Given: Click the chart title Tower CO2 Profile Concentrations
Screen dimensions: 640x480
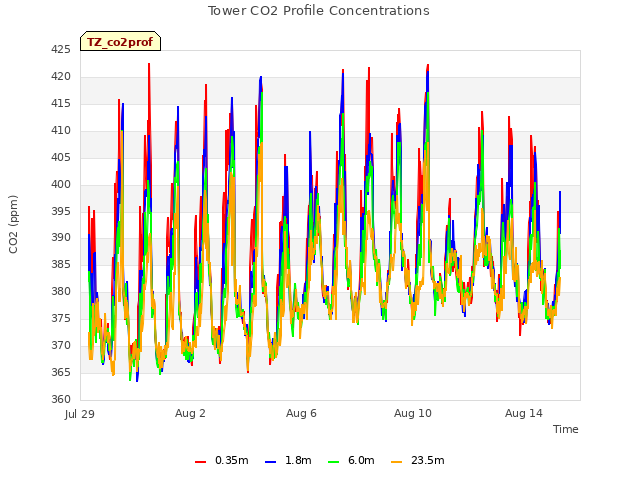Looking at the screenshot, I should (x=318, y=11).
